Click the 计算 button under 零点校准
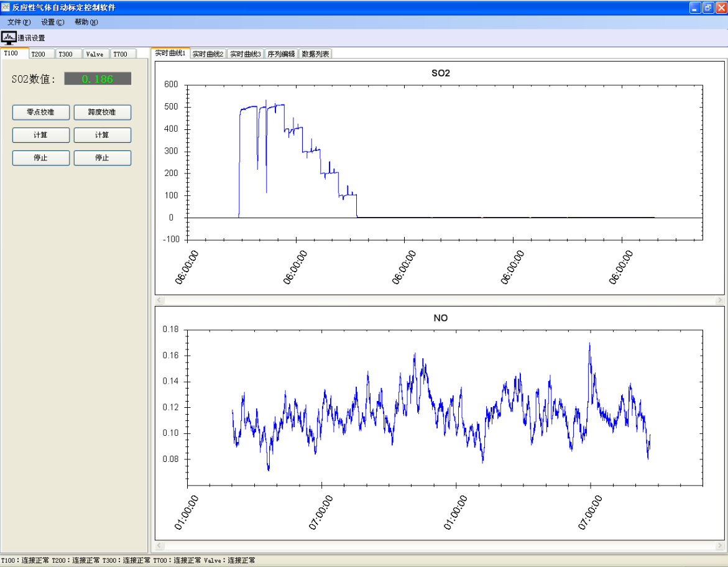Screen dimensions: 728x567 coord(41,135)
